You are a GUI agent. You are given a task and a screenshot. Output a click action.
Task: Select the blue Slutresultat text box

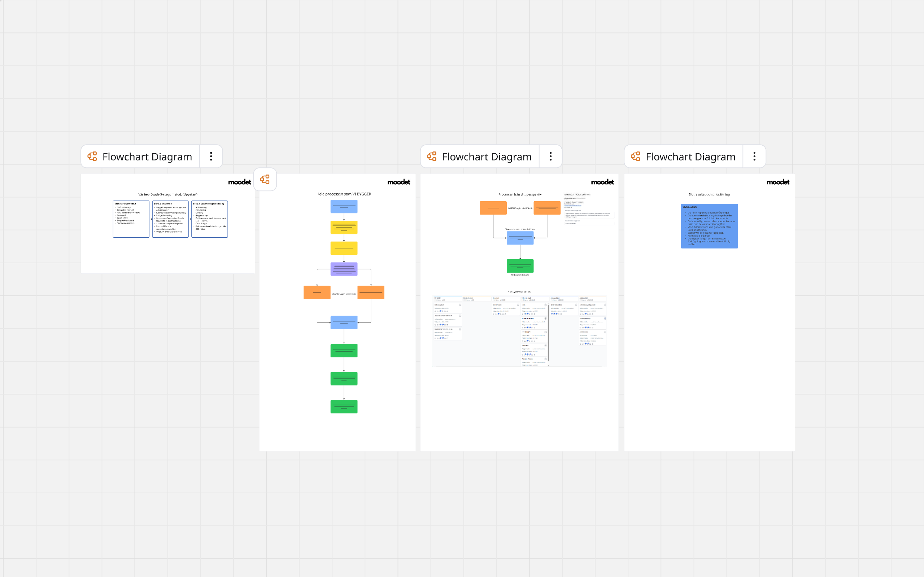709,226
